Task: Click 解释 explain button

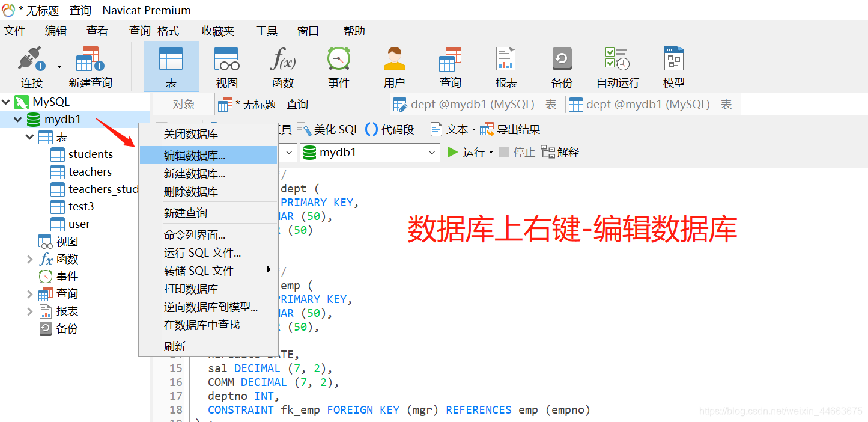Action: pos(560,153)
